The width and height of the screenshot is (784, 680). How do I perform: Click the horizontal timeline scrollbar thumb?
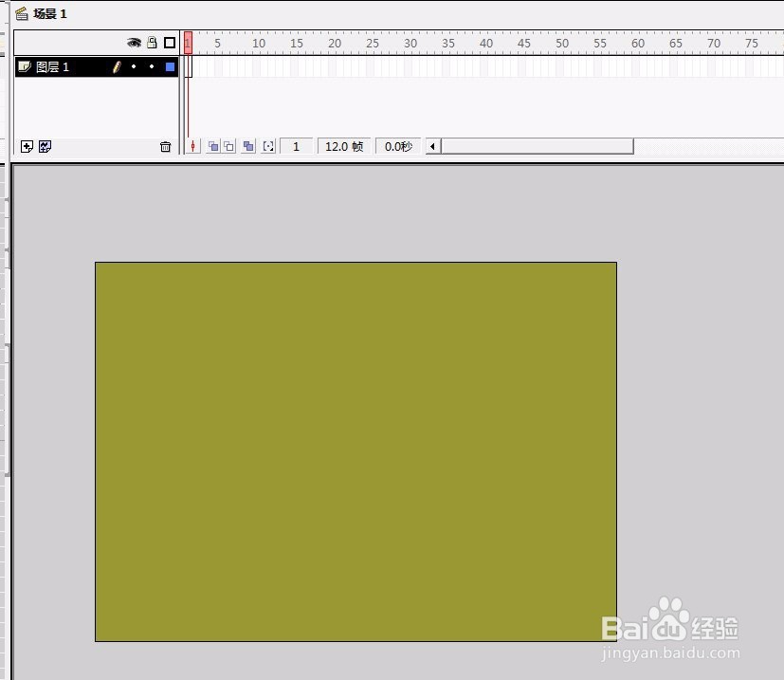point(537,147)
